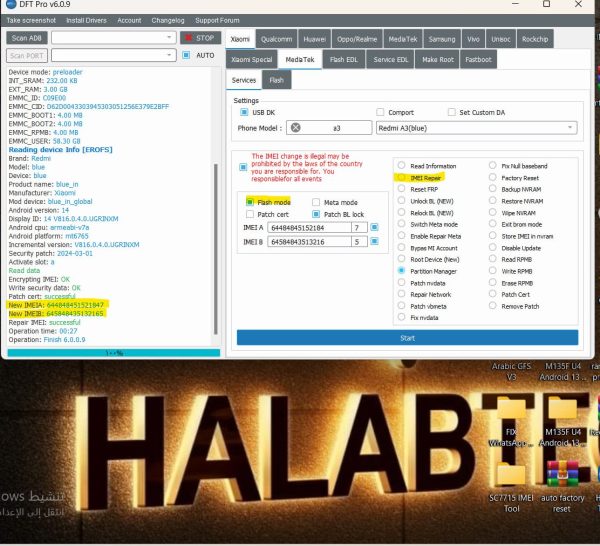Tick the Patch cert checkbox
This screenshot has width=600, height=546.
[250, 214]
